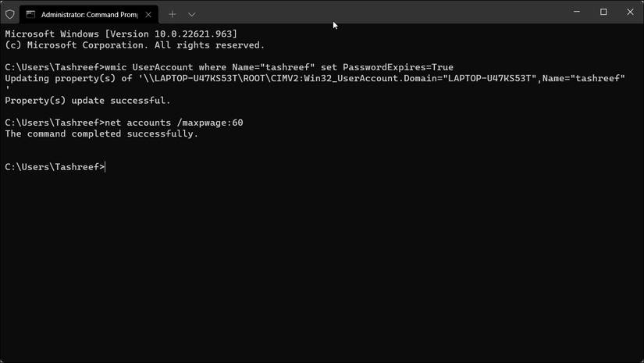Click the empty terminal area below the prompt
This screenshot has height=363, width=644.
click(312, 265)
